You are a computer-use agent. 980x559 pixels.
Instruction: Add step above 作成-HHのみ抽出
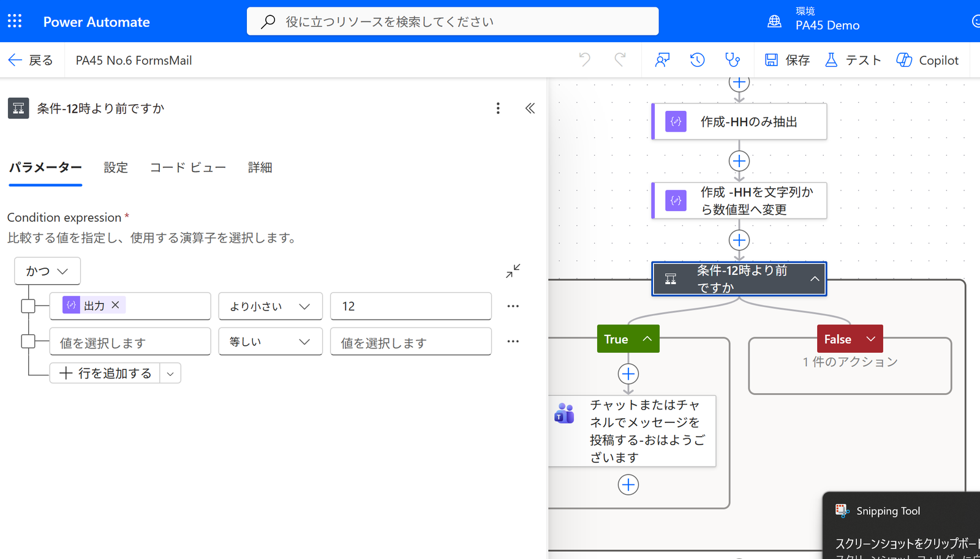739,82
